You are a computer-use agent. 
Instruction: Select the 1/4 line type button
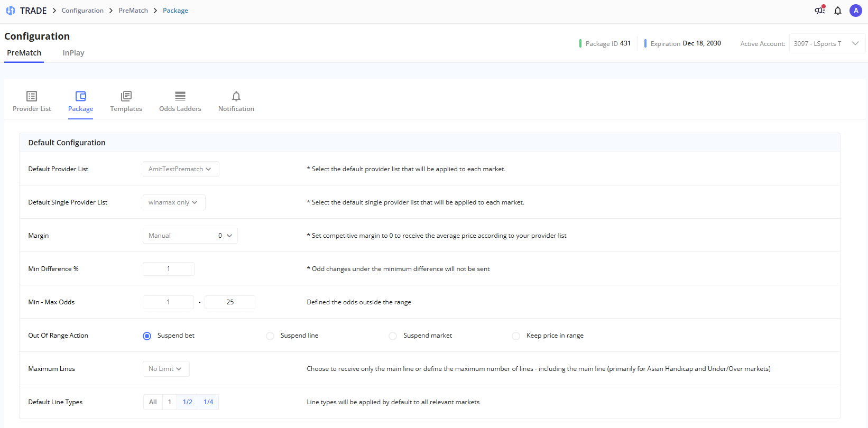[x=208, y=402]
